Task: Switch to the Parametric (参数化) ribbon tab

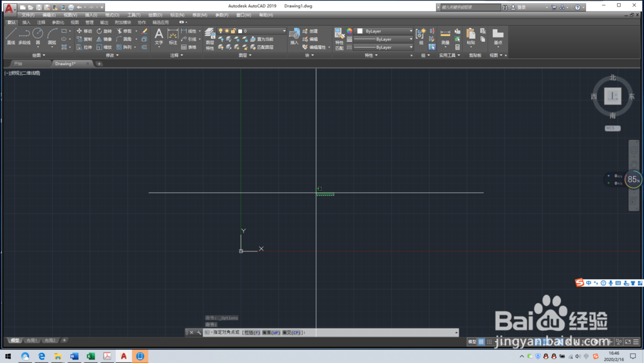Action: point(58,23)
